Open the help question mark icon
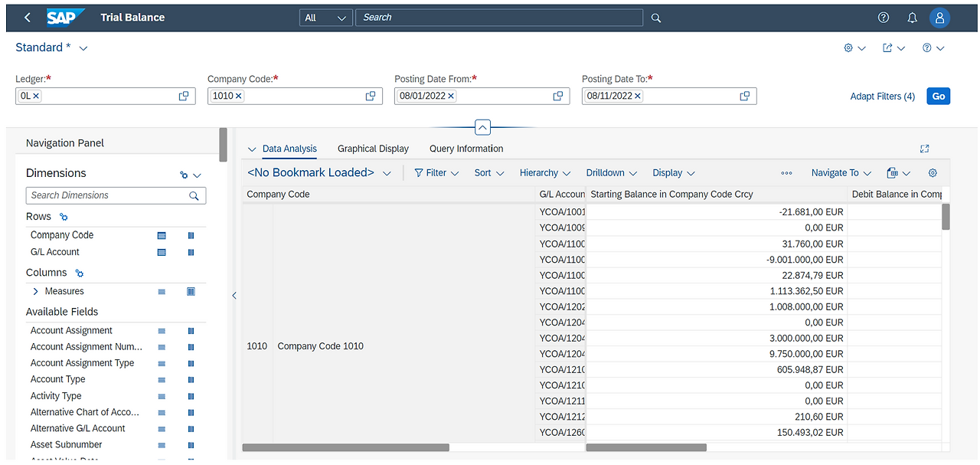This screenshot has width=980, height=465. click(884, 17)
